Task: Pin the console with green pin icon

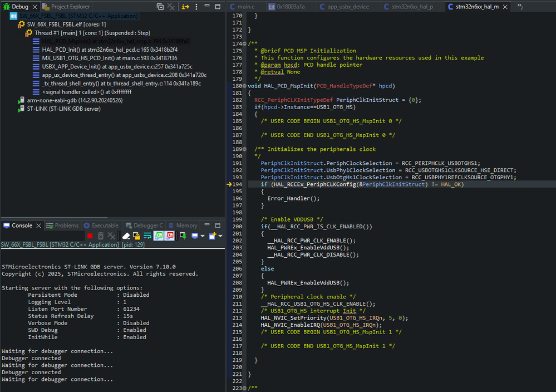Action: click(x=183, y=236)
